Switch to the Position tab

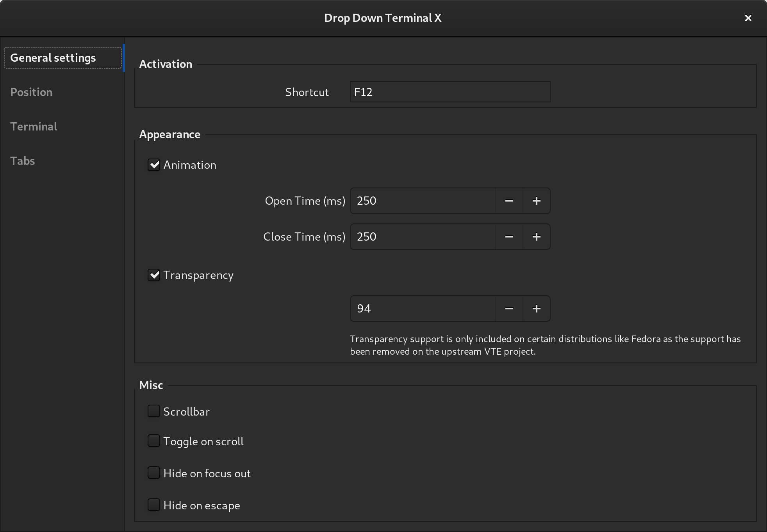[31, 92]
